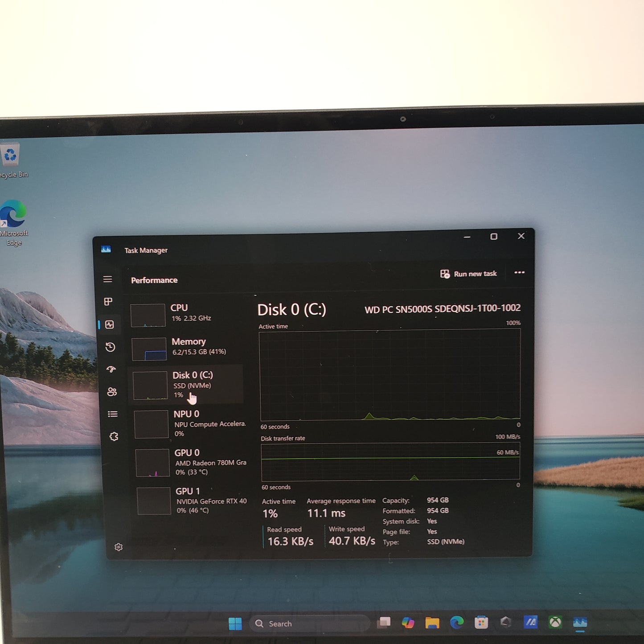The width and height of the screenshot is (644, 644).
Task: Select the GPU 0 AMD Radeon entry
Action: (189, 462)
